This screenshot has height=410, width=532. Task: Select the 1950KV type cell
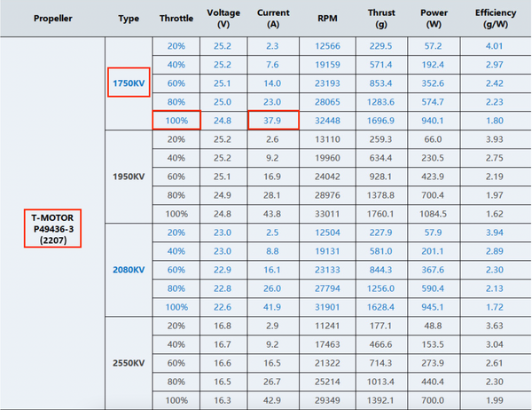[x=128, y=176]
